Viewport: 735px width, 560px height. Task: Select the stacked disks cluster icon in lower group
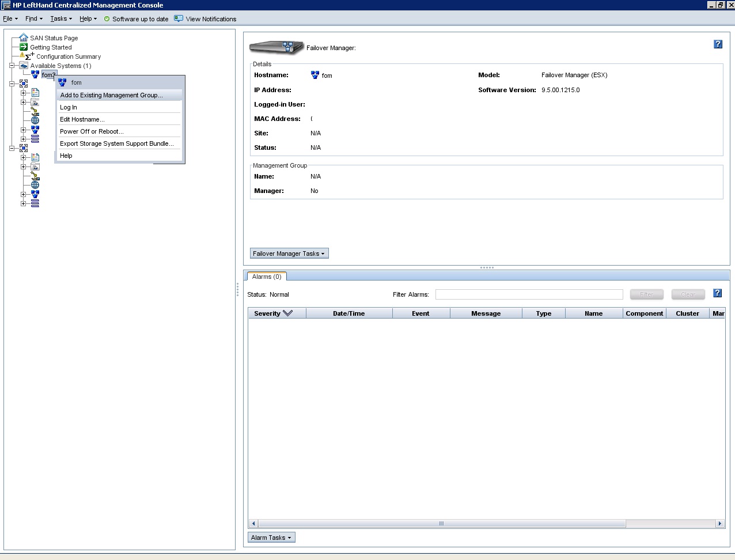(x=35, y=203)
